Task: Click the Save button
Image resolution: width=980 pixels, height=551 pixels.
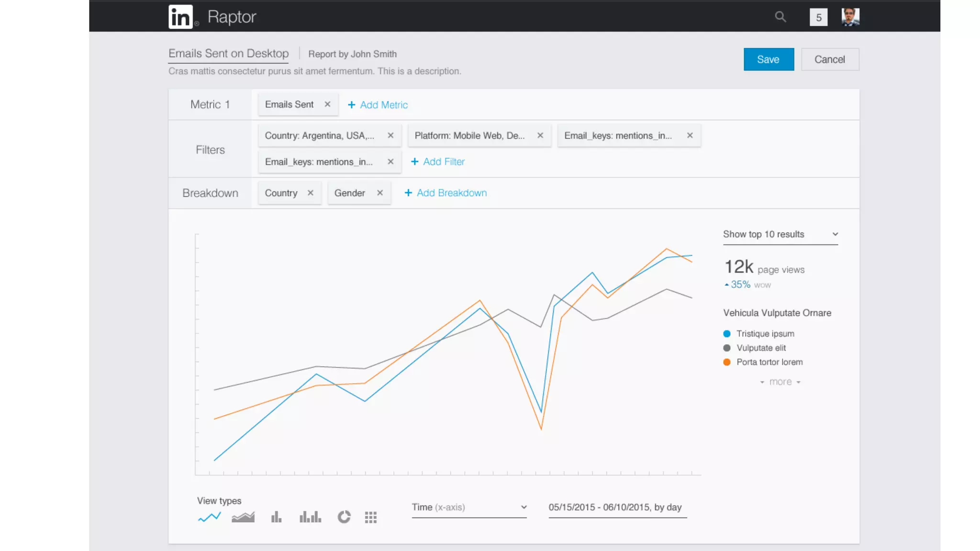Action: point(768,59)
